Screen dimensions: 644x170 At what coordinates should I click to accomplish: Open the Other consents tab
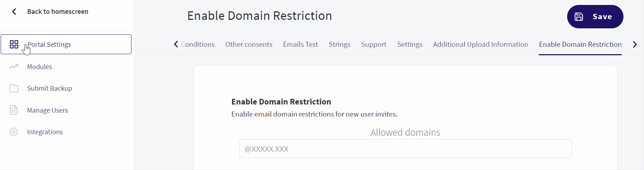click(x=249, y=44)
